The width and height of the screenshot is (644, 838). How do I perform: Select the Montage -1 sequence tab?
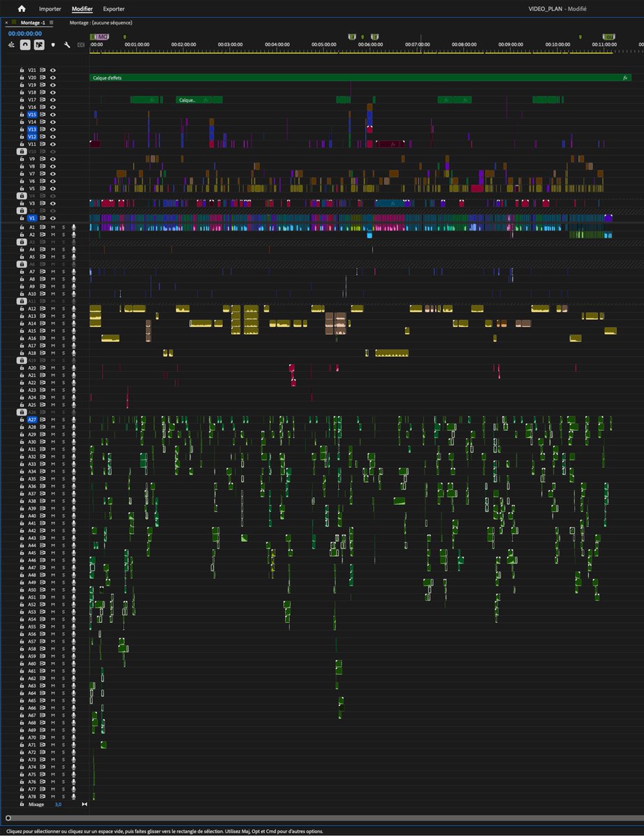coord(33,22)
